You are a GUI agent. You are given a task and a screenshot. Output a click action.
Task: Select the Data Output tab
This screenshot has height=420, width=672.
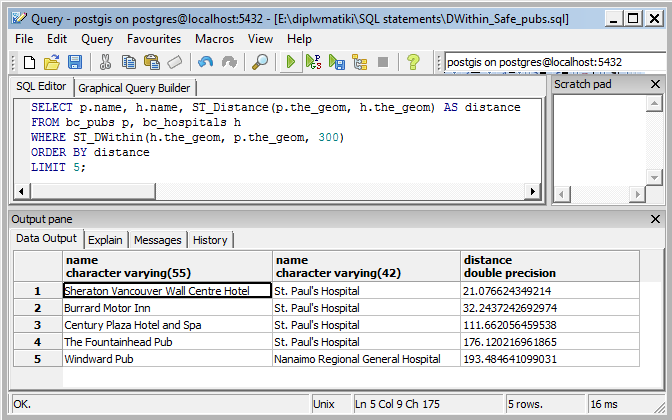pos(46,238)
